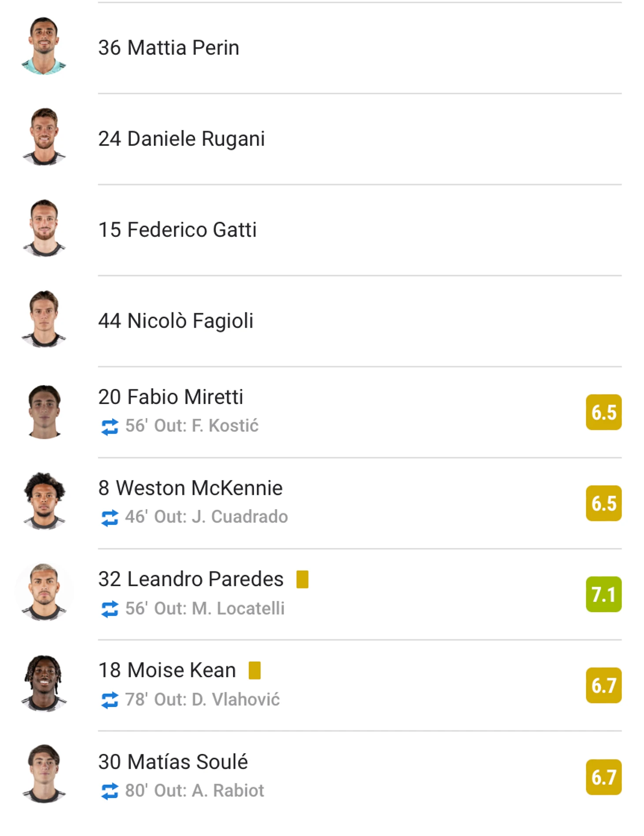The image size is (644, 836).
Task: Open the 44 Nicolò Fagioli player entry
Action: click(322, 321)
